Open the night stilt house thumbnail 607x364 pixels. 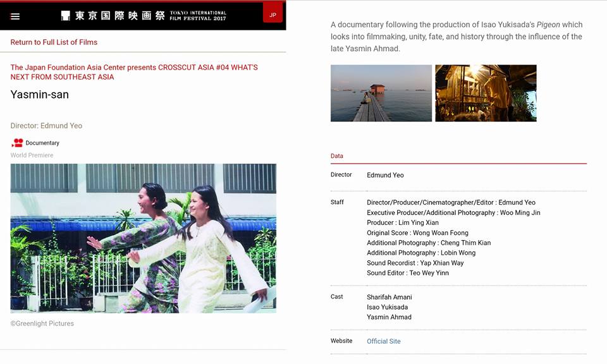(486, 94)
